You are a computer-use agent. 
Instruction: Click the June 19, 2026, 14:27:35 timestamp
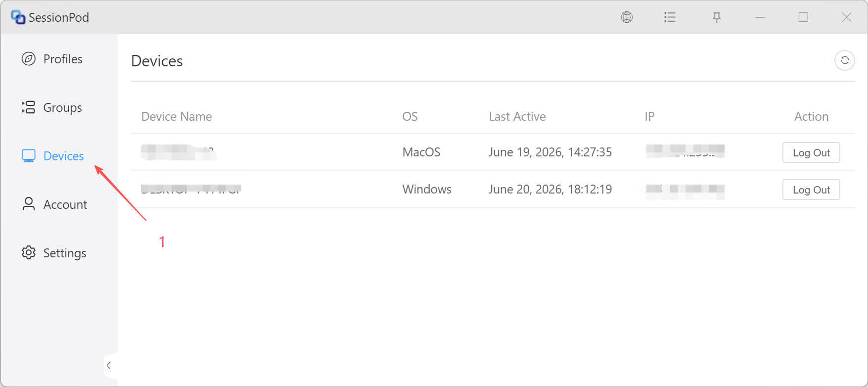pos(550,152)
